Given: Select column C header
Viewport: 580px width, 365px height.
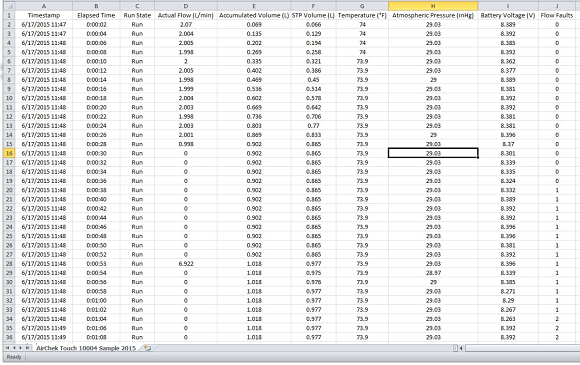Looking at the screenshot, I should coord(137,6).
